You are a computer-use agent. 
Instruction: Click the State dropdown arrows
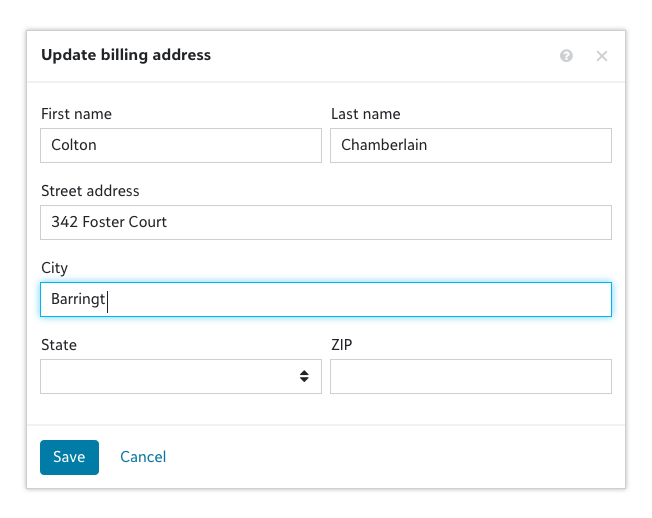303,377
